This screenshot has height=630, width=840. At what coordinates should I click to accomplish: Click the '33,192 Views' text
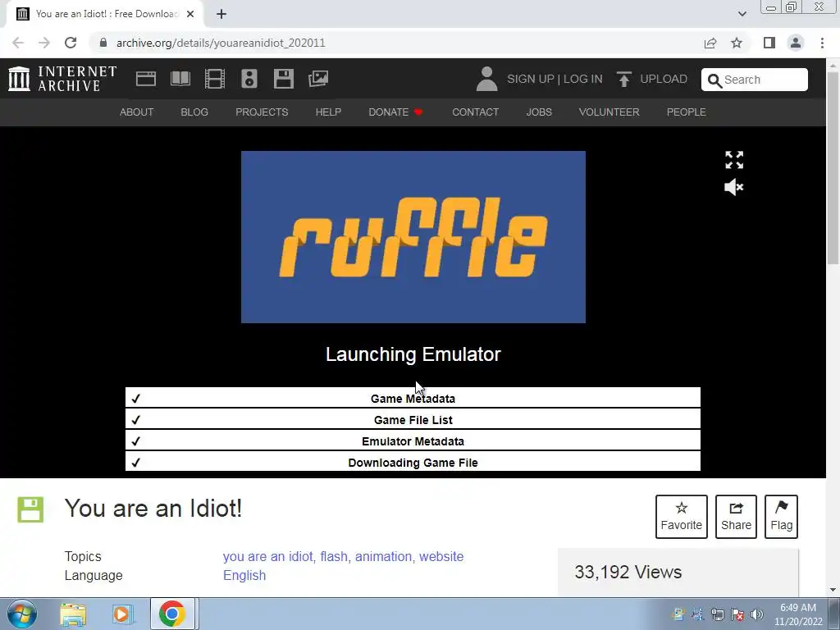[628, 572]
